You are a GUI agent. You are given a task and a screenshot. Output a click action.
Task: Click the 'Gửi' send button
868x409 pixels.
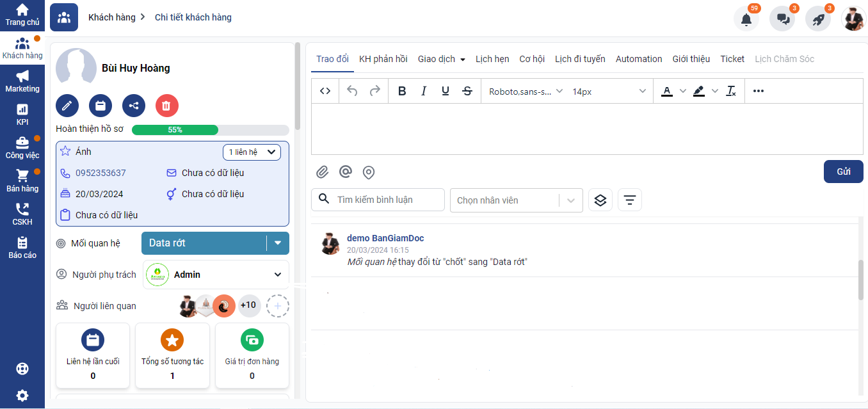click(x=843, y=172)
